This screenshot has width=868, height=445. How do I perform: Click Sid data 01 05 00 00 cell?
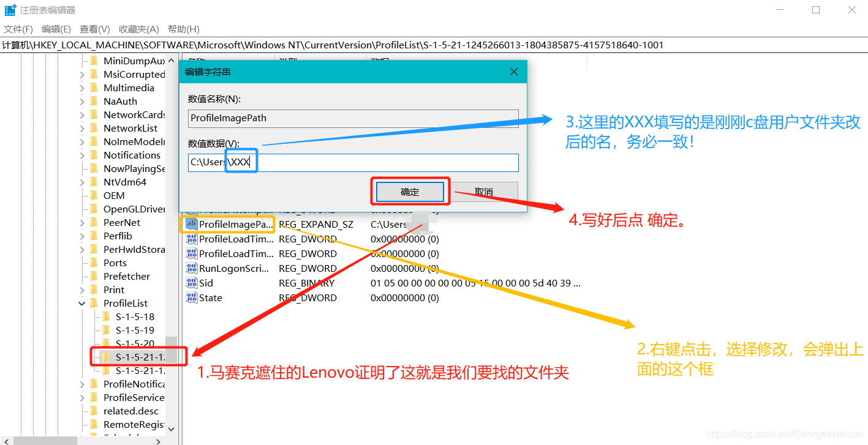tap(475, 283)
